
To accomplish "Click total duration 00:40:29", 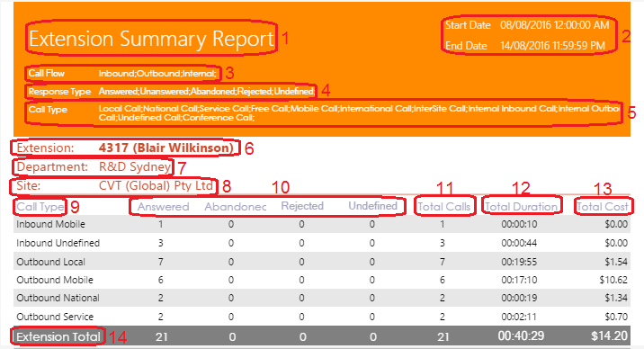I will [x=521, y=336].
